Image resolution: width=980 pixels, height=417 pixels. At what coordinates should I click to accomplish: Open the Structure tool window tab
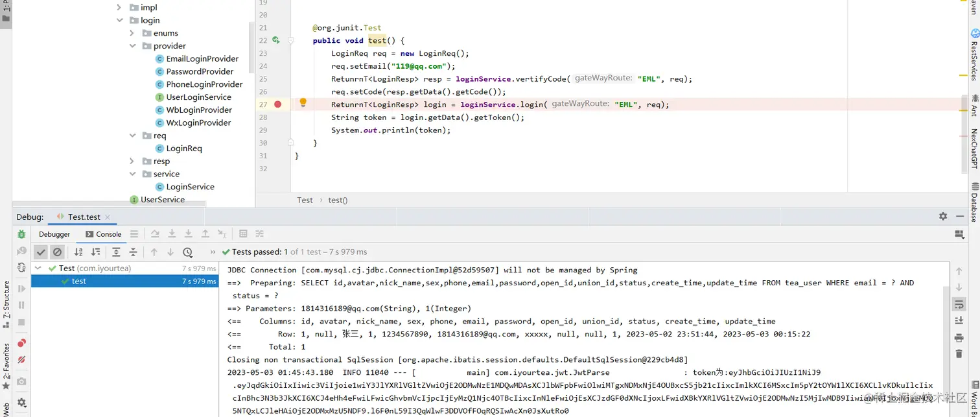(x=6, y=304)
